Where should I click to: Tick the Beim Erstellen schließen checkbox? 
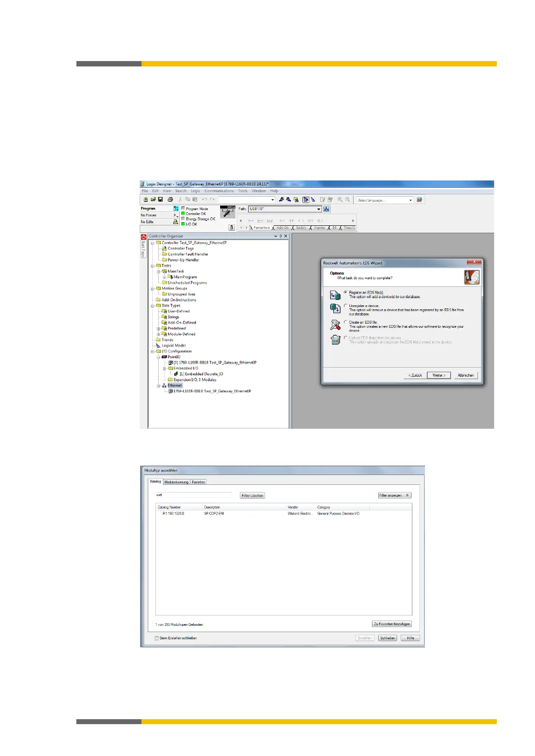click(157, 638)
